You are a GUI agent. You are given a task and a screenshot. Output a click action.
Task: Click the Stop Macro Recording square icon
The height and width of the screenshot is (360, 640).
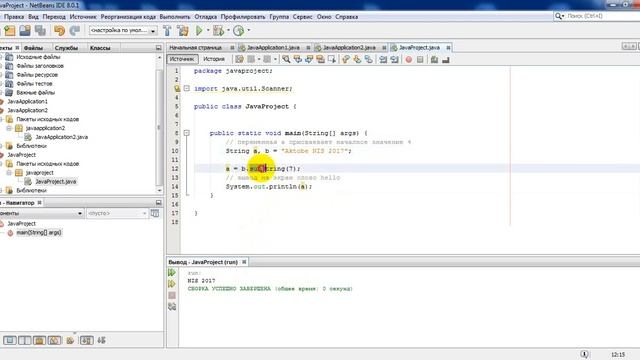click(420, 60)
